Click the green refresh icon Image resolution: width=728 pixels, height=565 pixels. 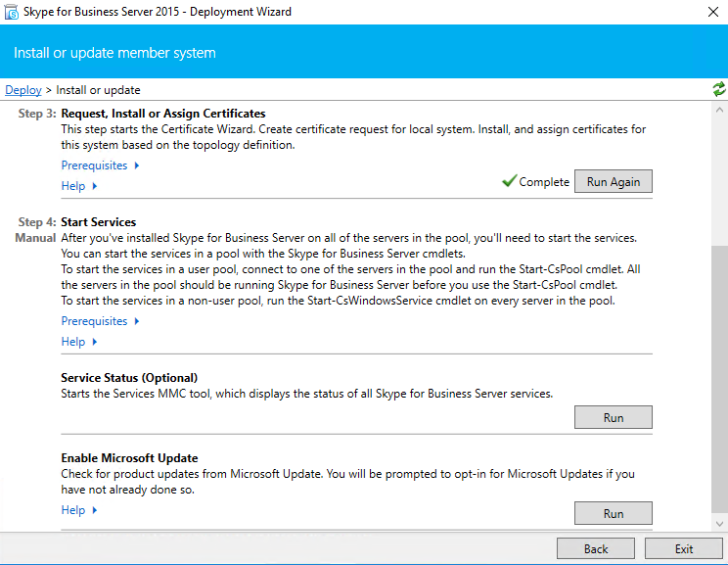(719, 89)
